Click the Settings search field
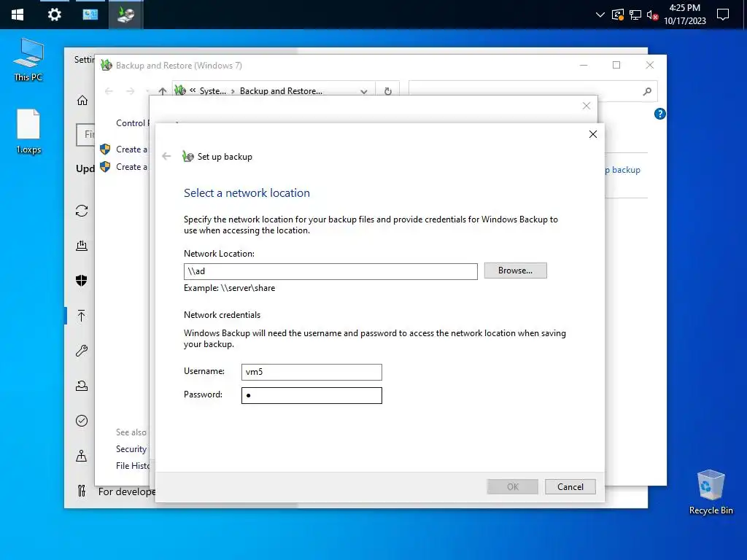Image resolution: width=747 pixels, height=560 pixels. pos(86,135)
